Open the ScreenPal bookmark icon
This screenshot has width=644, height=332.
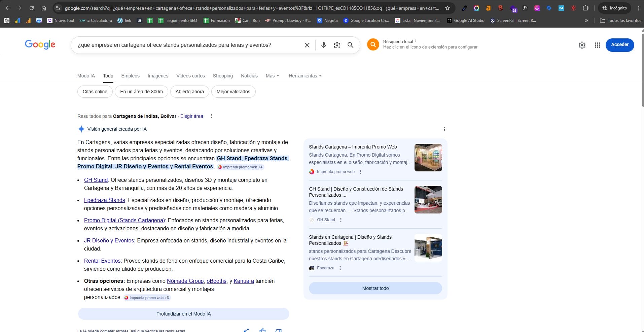tap(493, 21)
